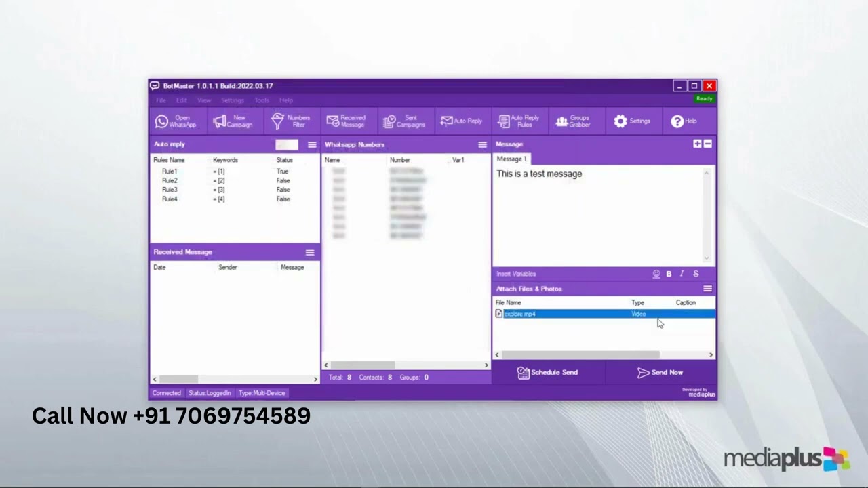868x488 pixels.
Task: Click Send Now button
Action: pyautogui.click(x=660, y=373)
